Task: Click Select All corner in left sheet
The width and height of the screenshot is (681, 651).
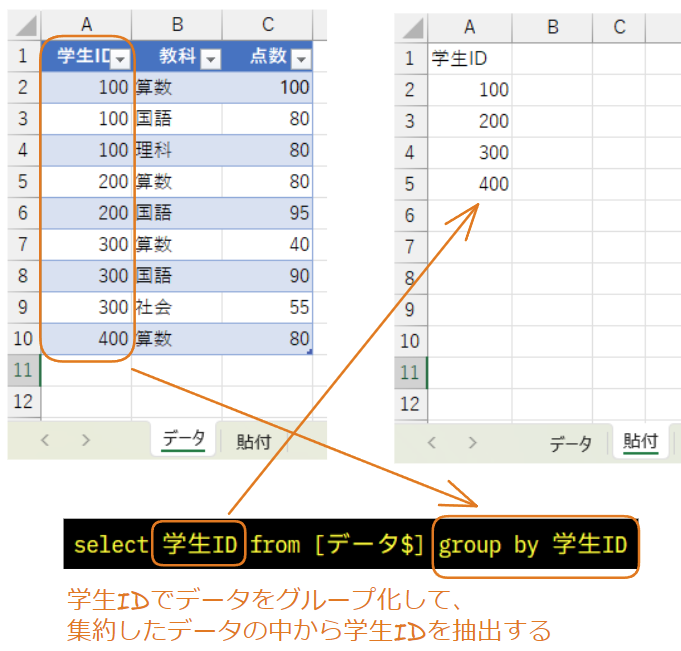Action: pos(25,25)
